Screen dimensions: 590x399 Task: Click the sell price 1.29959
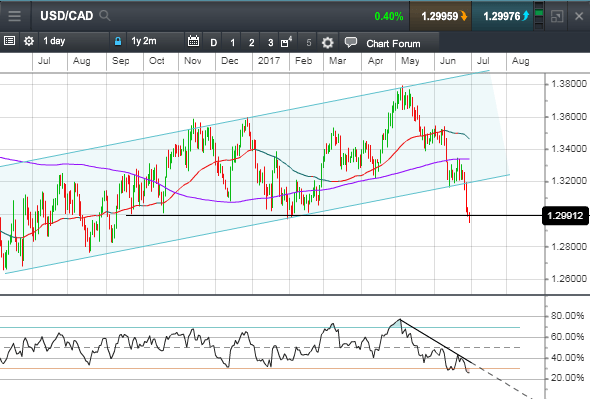(441, 16)
